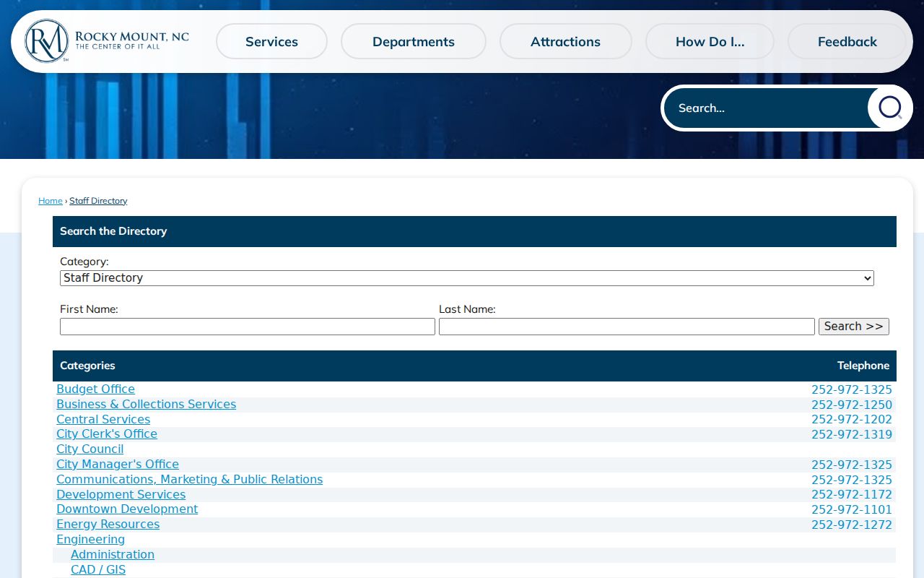This screenshot has height=578, width=924.
Task: Open the Administration sub-category link
Action: 113,555
